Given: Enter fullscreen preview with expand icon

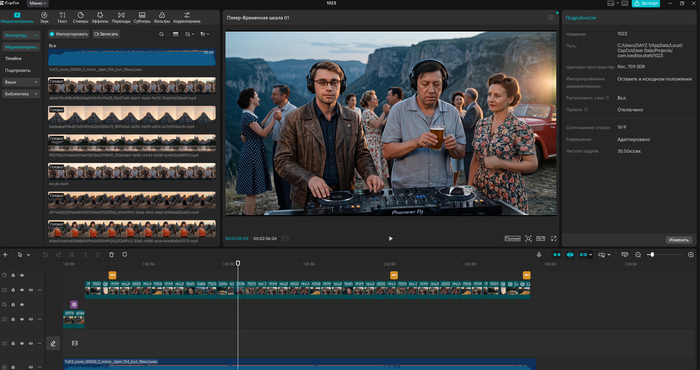Looking at the screenshot, I should click(x=554, y=238).
